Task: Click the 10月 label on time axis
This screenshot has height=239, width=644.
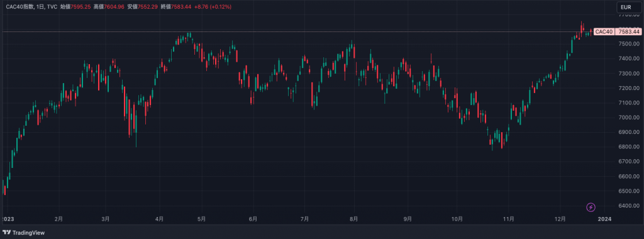Action: pyautogui.click(x=457, y=220)
